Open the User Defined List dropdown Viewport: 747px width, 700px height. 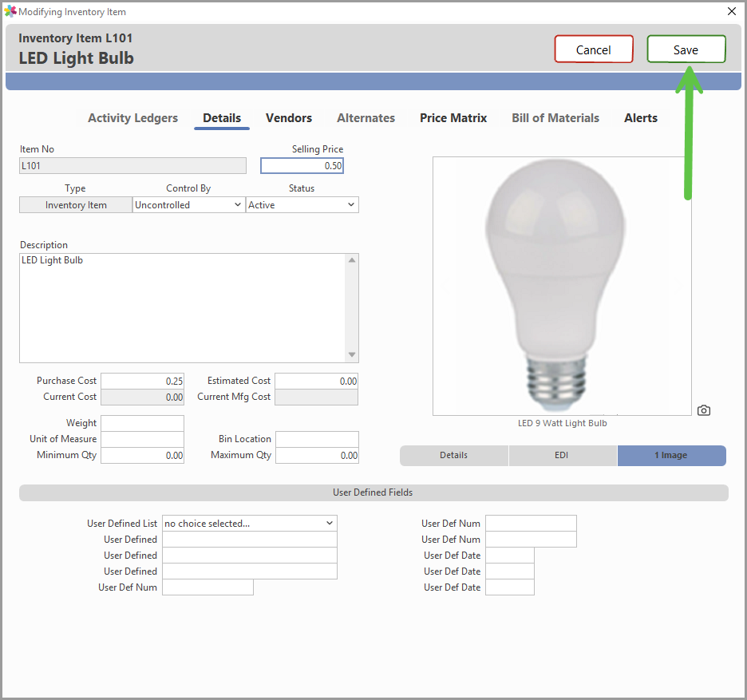pyautogui.click(x=250, y=524)
